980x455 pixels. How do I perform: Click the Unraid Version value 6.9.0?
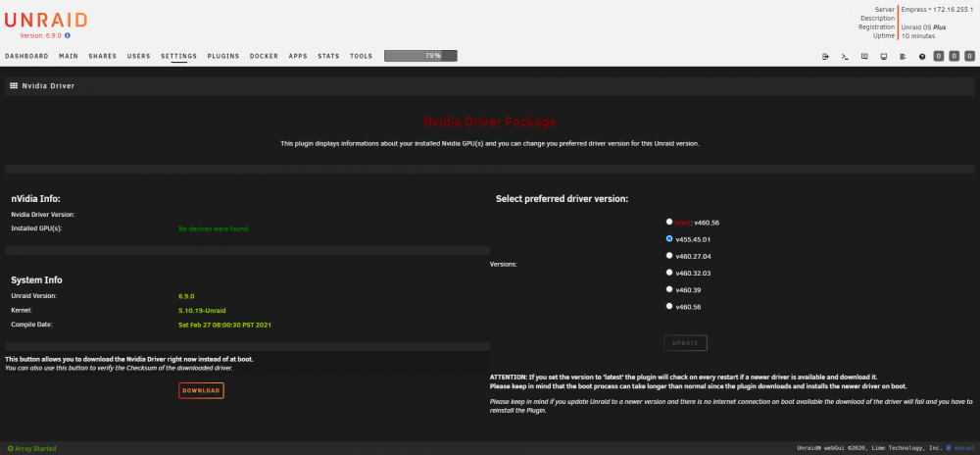point(187,296)
